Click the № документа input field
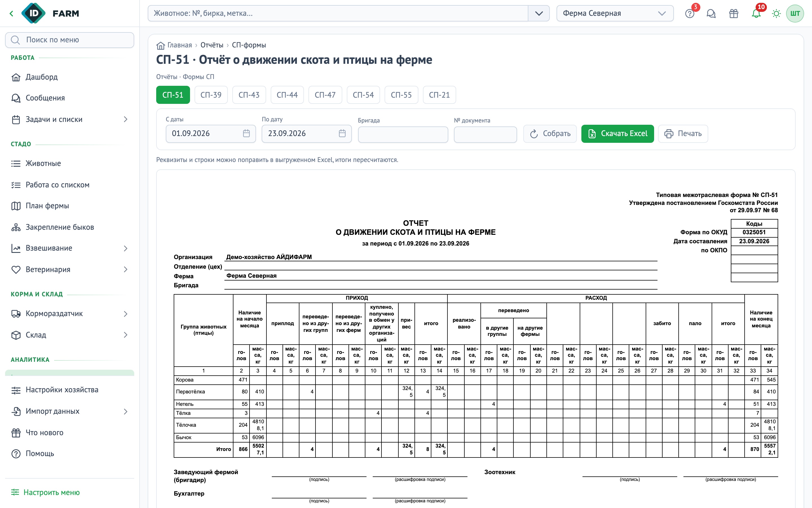Screen dimensions: 812x508 coord(485,134)
